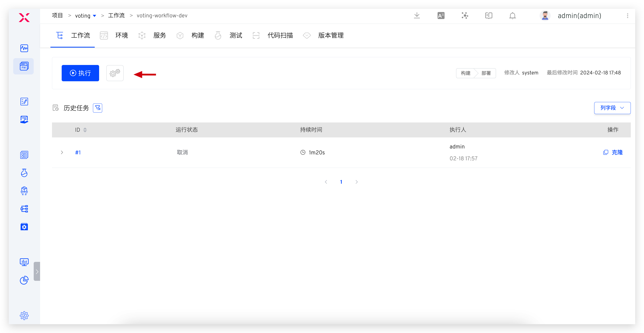Switch to the 代码扫描 tab
The image size is (644, 333).
pos(280,35)
